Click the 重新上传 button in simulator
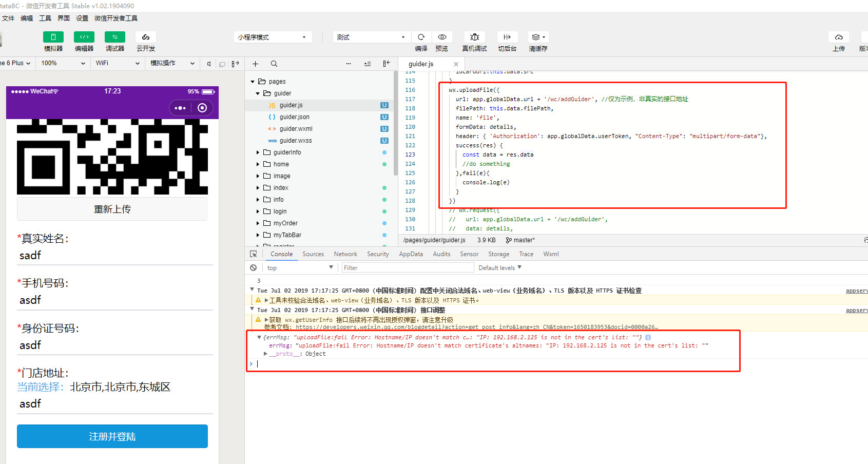Screen dimensions: 868x464 [x=112, y=209]
